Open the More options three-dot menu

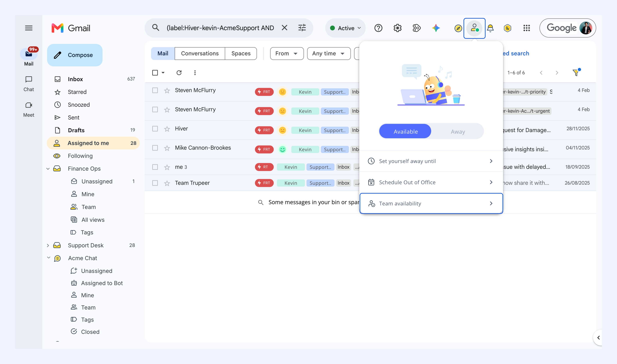click(195, 73)
